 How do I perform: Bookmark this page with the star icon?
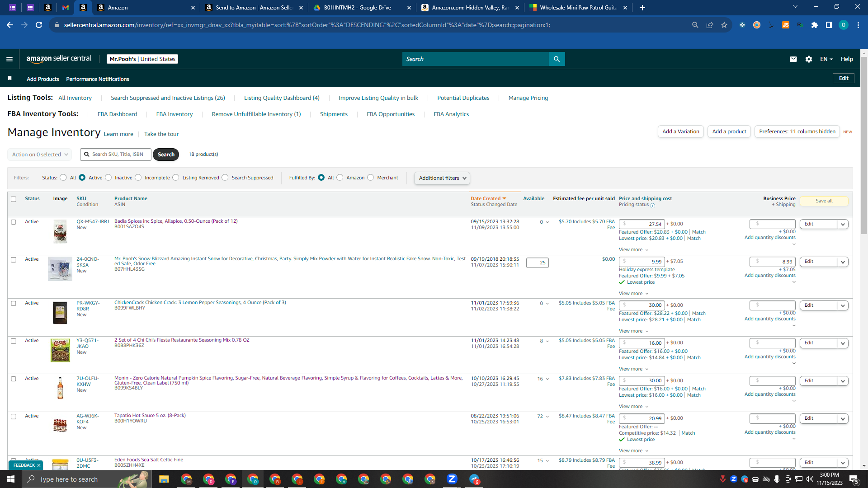724,25
